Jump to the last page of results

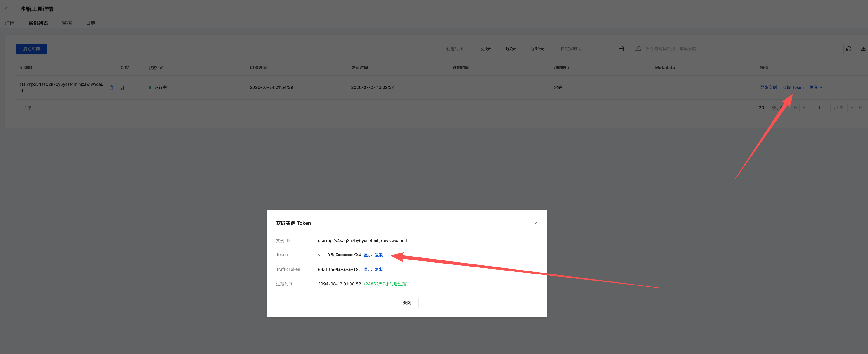(860, 108)
